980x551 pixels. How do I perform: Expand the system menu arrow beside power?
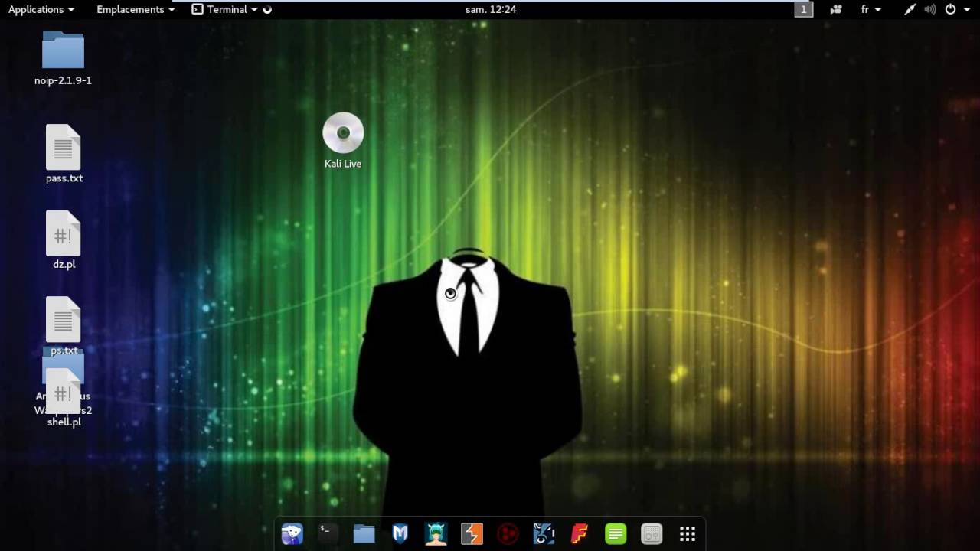click(x=966, y=9)
